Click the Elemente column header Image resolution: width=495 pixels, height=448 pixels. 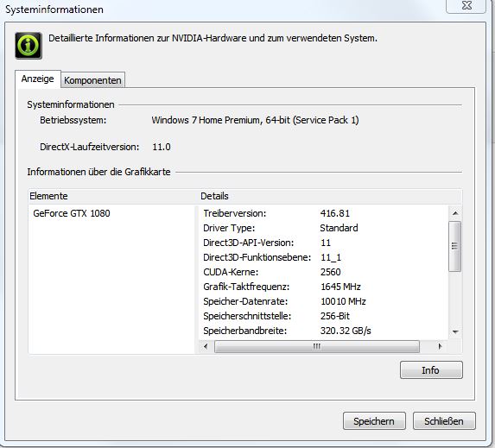pyautogui.click(x=113, y=196)
